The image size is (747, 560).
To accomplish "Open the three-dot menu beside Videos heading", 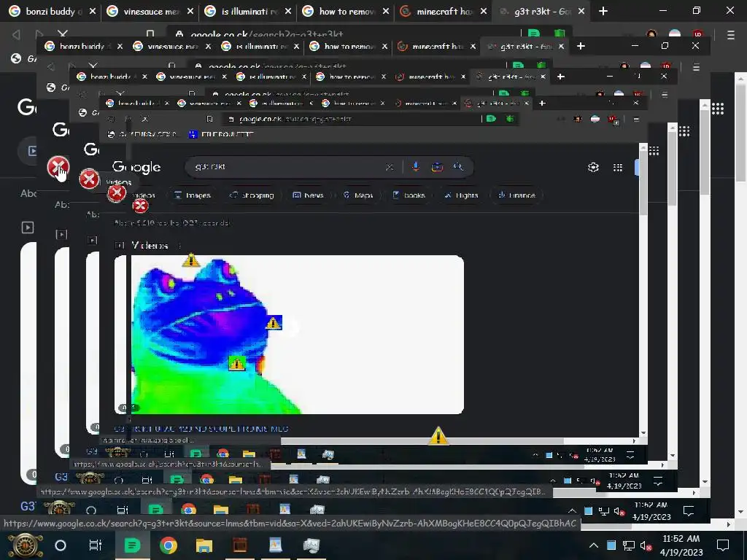I will (179, 246).
